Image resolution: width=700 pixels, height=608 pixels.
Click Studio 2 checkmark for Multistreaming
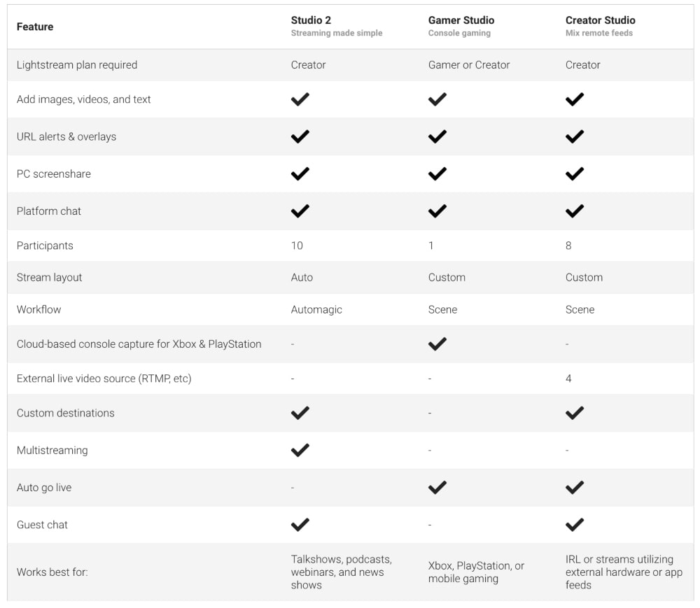[300, 450]
